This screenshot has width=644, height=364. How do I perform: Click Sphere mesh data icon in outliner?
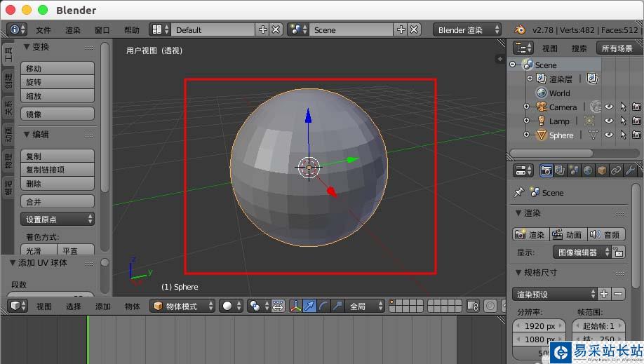pos(593,135)
